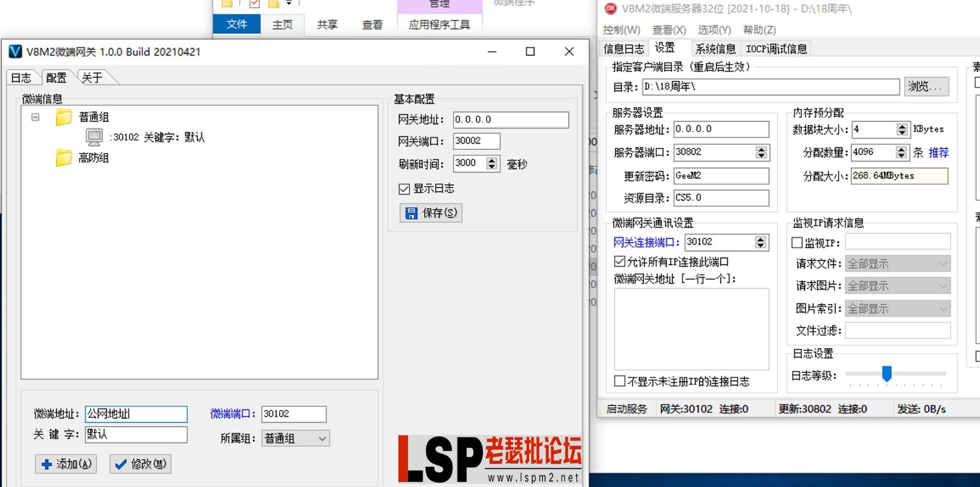Click the 资源目录 input field

722,198
